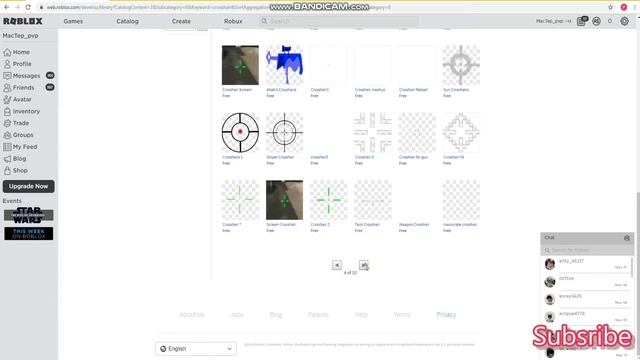Click the Crosshair for gun title
This screenshot has height=360, width=640.
coord(413,157)
